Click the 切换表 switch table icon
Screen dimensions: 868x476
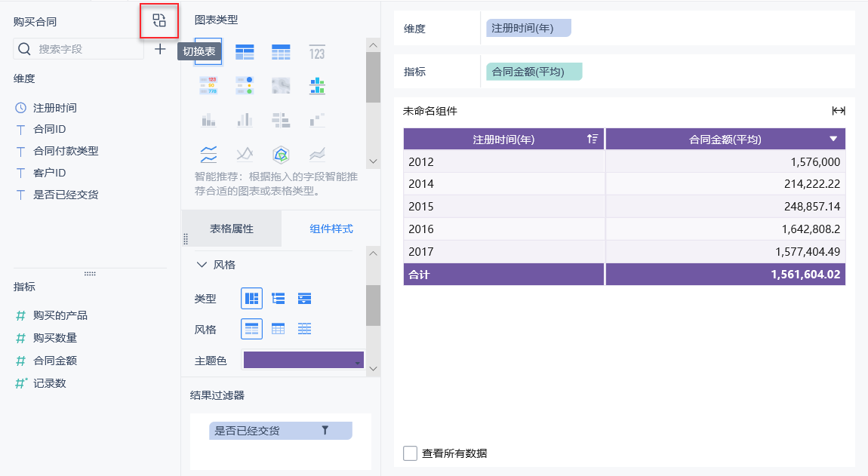click(159, 20)
